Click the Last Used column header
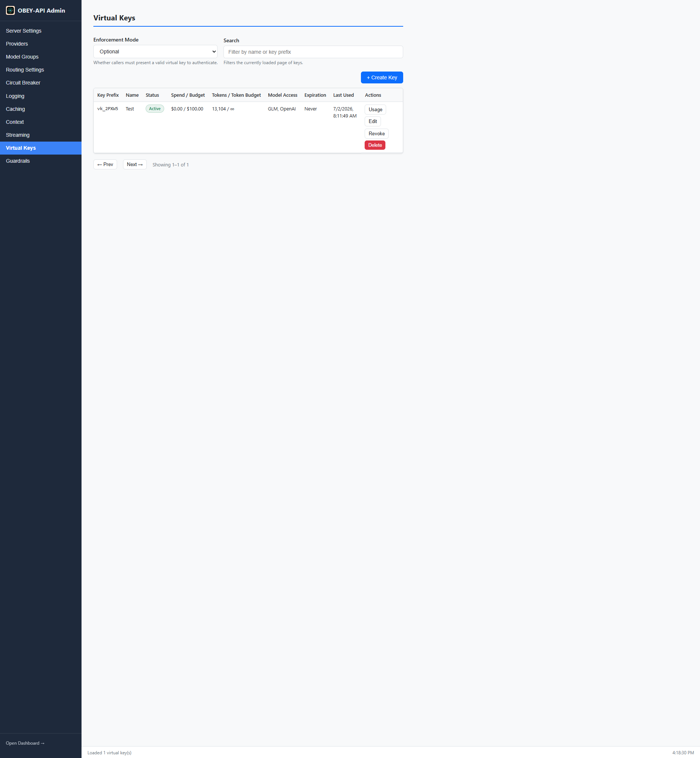700x758 pixels. pos(344,95)
